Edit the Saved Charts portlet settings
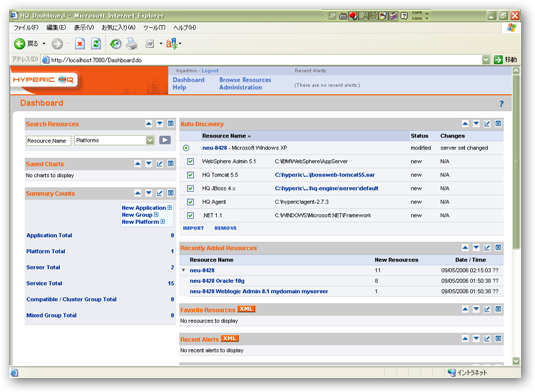Viewport: 535px width, 392px height. (159, 164)
